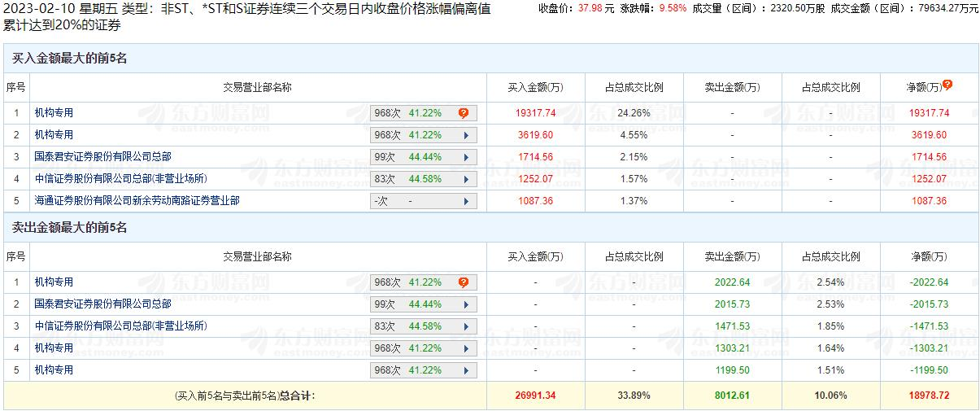
Task: Open sell-side 中信证券股份有限公司总部 link
Action: [120, 326]
